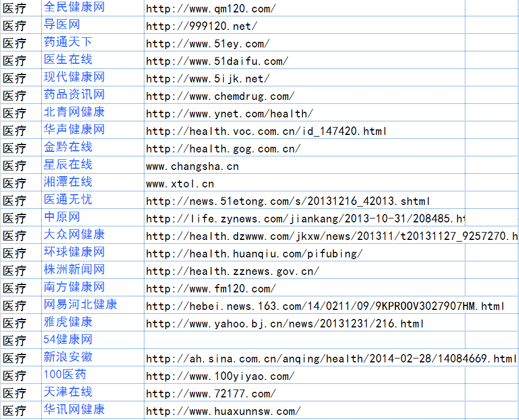Image resolution: width=519 pixels, height=420 pixels.
Task: Select the 医疗 cell in the 环球健康网 row
Action: tap(21, 253)
